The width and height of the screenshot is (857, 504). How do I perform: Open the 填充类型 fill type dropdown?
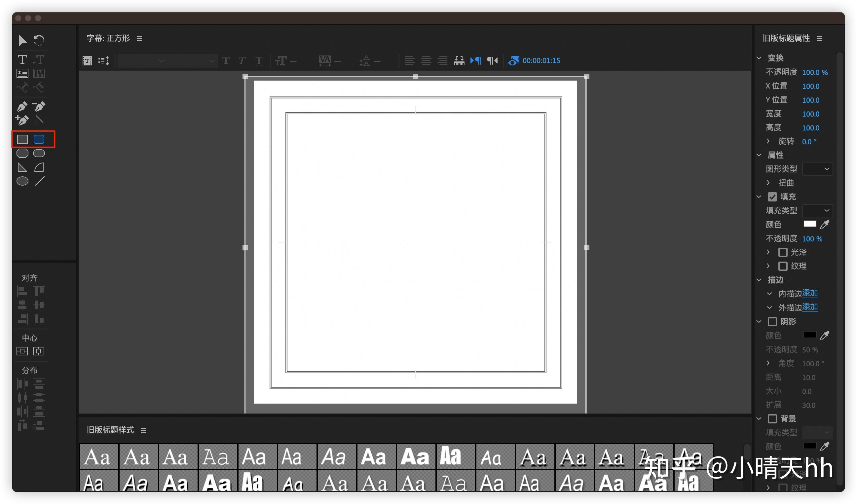pos(817,210)
